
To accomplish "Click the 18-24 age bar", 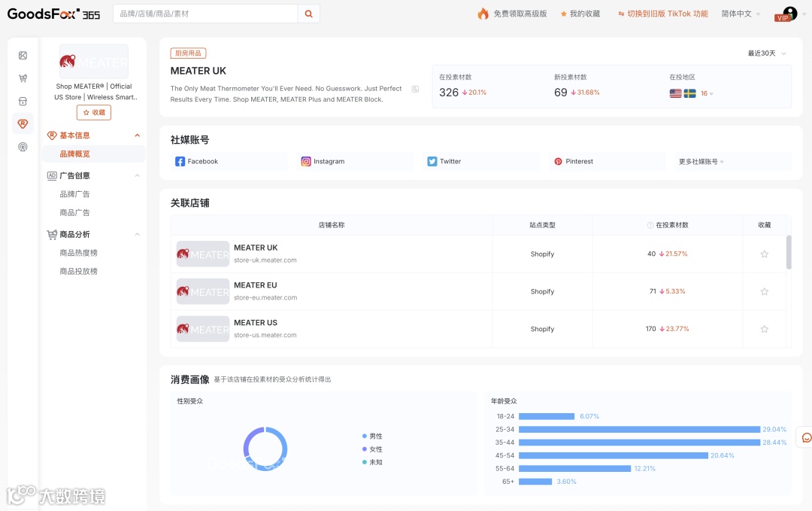I will coord(547,417).
